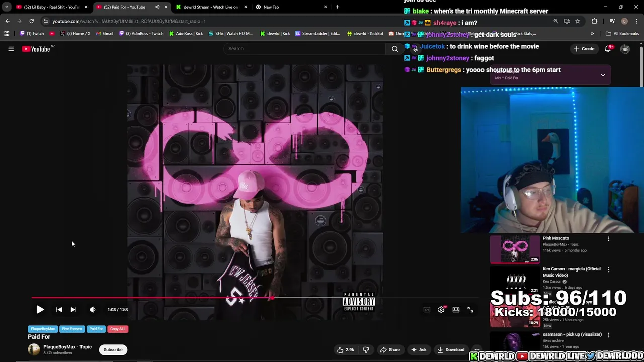Open options for osamason pick up video
The image size is (644, 362).
point(608,335)
